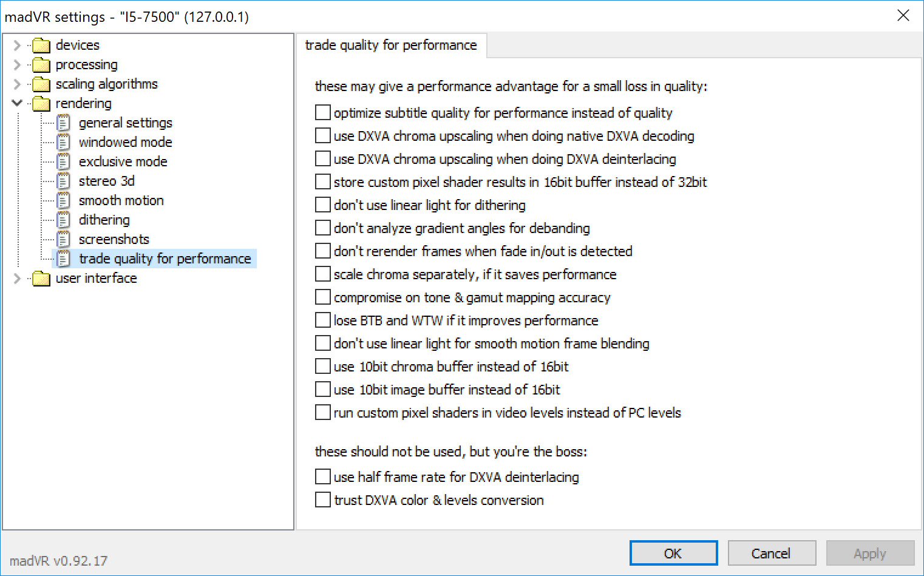Open the exclusive mode tree item

[x=123, y=162]
